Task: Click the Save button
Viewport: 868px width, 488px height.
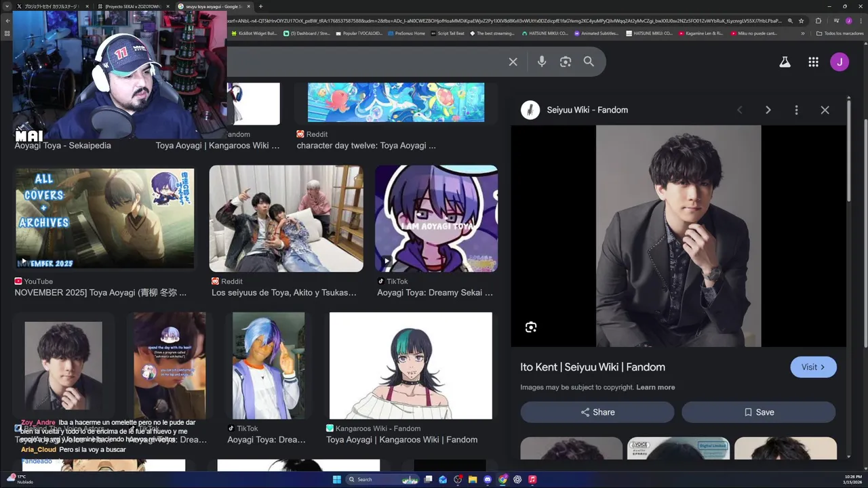Action: (758, 412)
